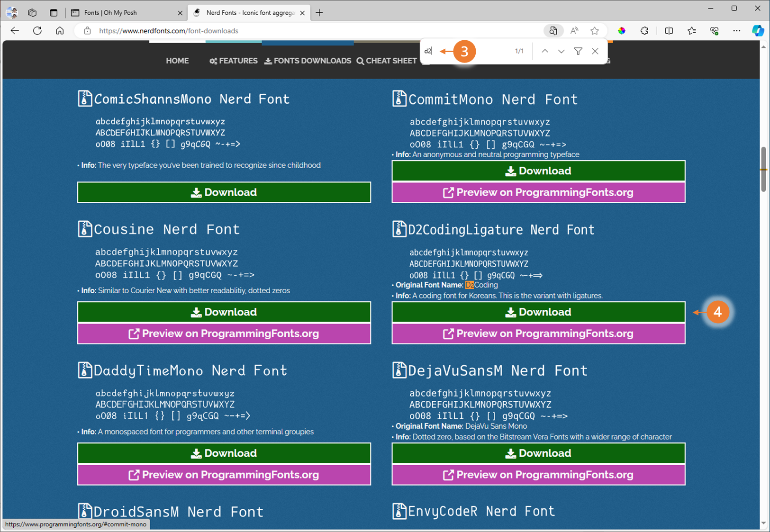Click the EnvyCodeR Nerd Font heading
The height and width of the screenshot is (532, 770).
(481, 511)
